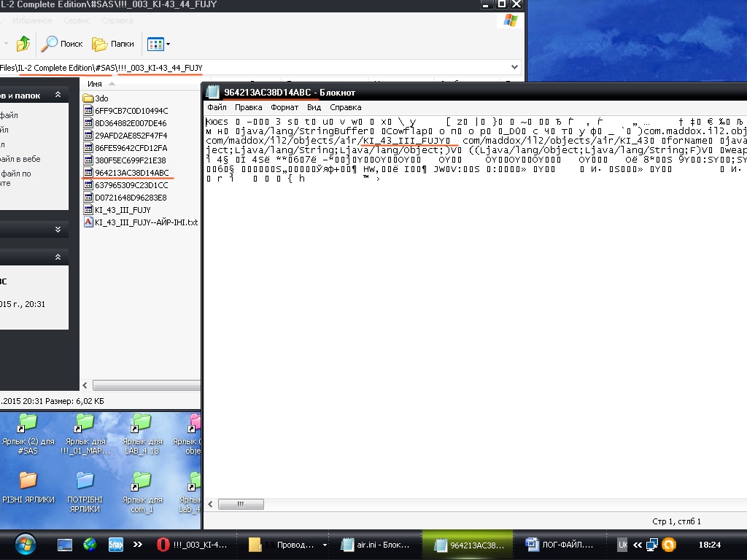This screenshot has width=747, height=560.
Task: Click the taskbar clock showing 18:24
Action: tap(709, 545)
